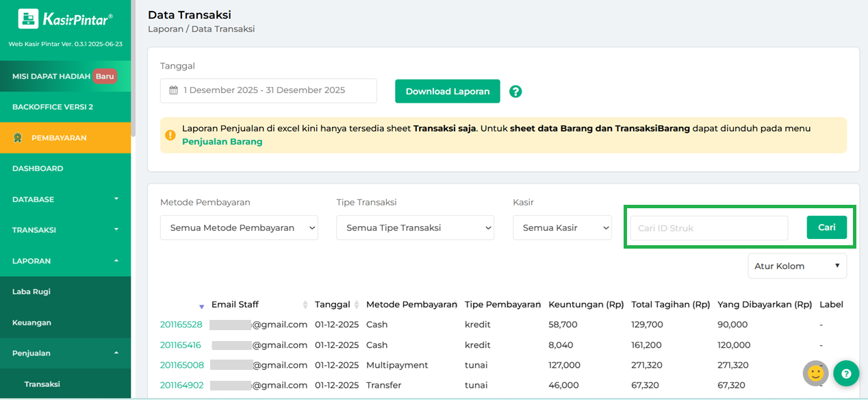This screenshot has height=400, width=868.
Task: Click the round help button at bottom right
Action: [846, 373]
